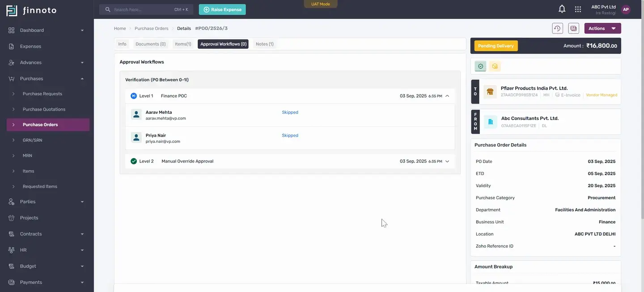This screenshot has height=292, width=644.
Task: Expand the HR menu arrow
Action: point(82,250)
